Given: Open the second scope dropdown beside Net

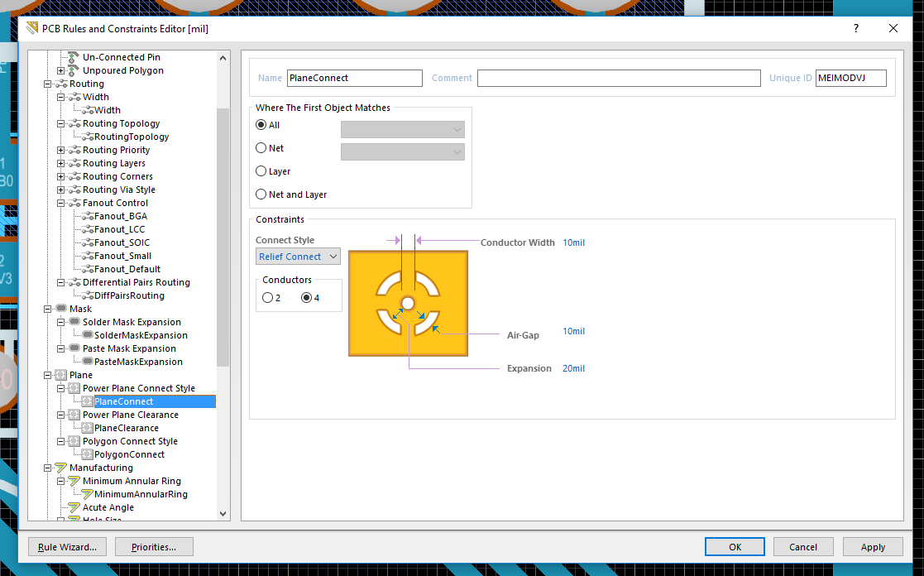Looking at the screenshot, I should pyautogui.click(x=403, y=151).
